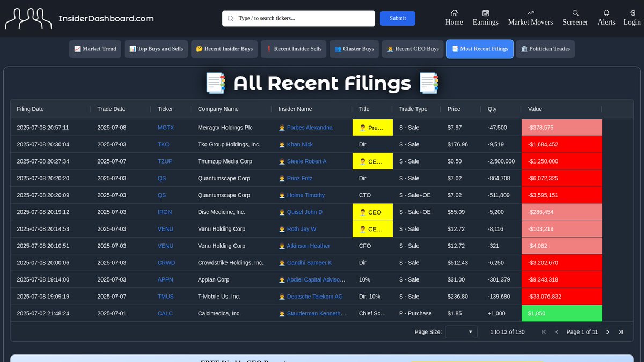Click the $512.43 price cell
Viewport: 644px width, 362px height.
point(461,263)
